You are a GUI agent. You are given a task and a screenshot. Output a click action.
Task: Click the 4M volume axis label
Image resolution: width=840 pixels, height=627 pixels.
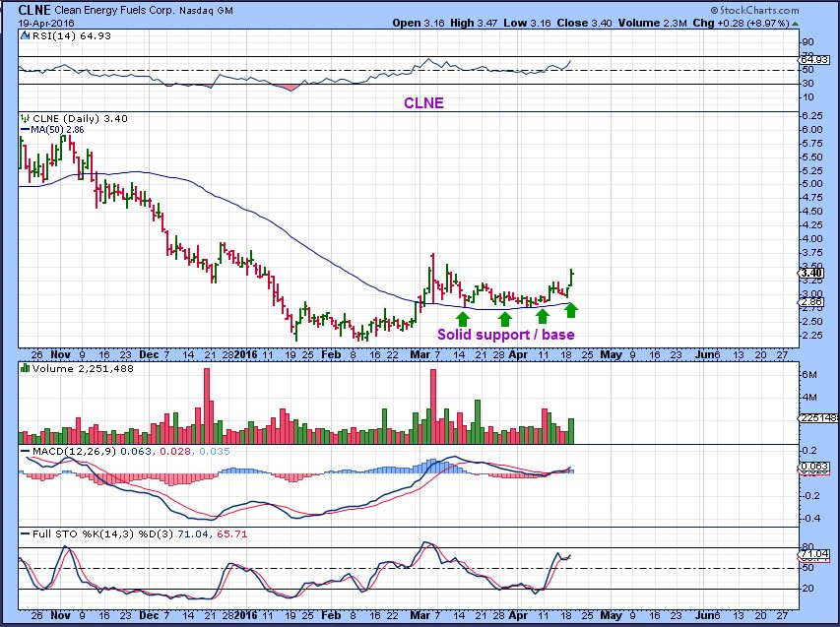coord(809,398)
